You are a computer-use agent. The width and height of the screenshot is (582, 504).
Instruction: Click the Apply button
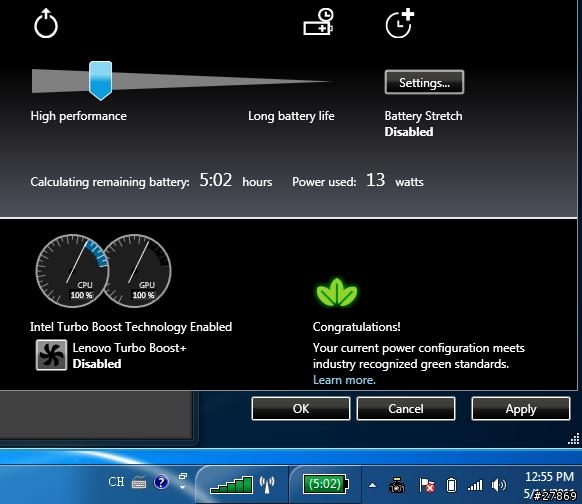tap(521, 409)
